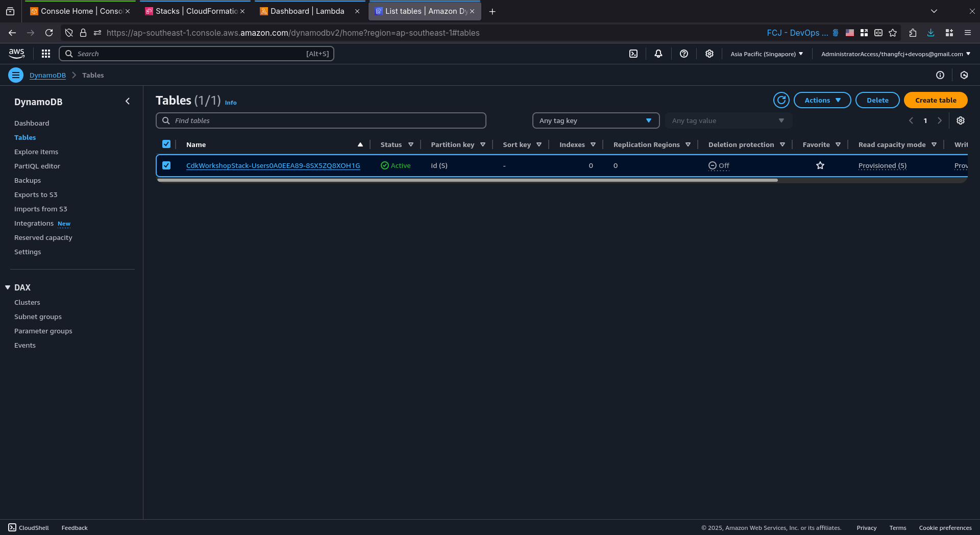Open Cookie preferences in footer
The height and width of the screenshot is (535, 980).
(x=945, y=528)
